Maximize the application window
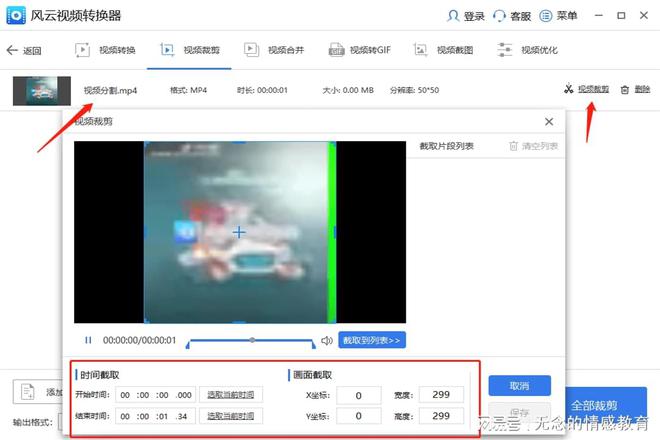Screen dimensions: 660x440 coord(621,16)
